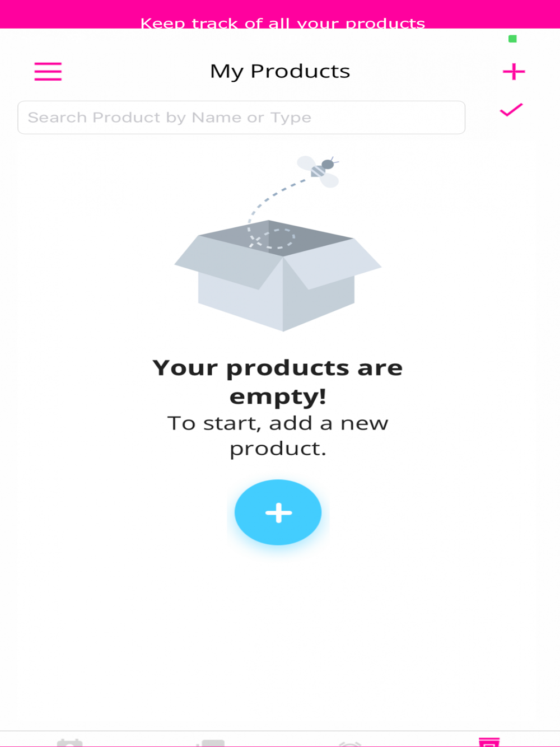Tap the pink plus icon in header
The image size is (560, 747).
tap(514, 72)
